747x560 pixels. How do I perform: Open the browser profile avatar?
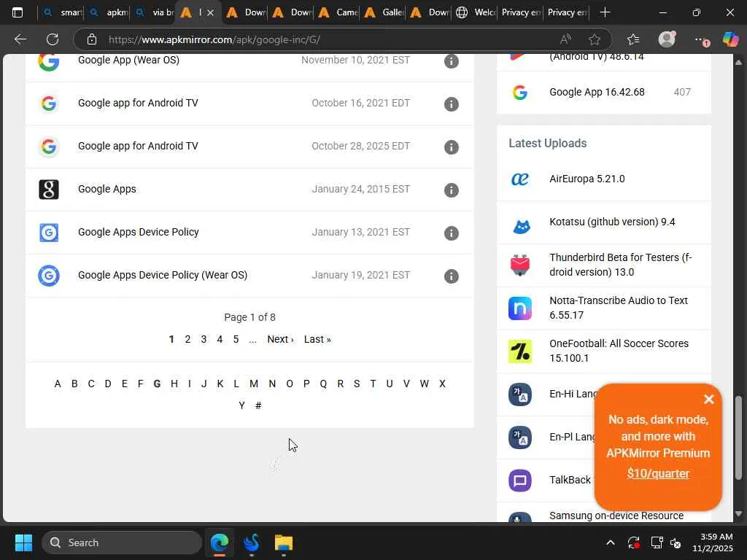coord(667,39)
